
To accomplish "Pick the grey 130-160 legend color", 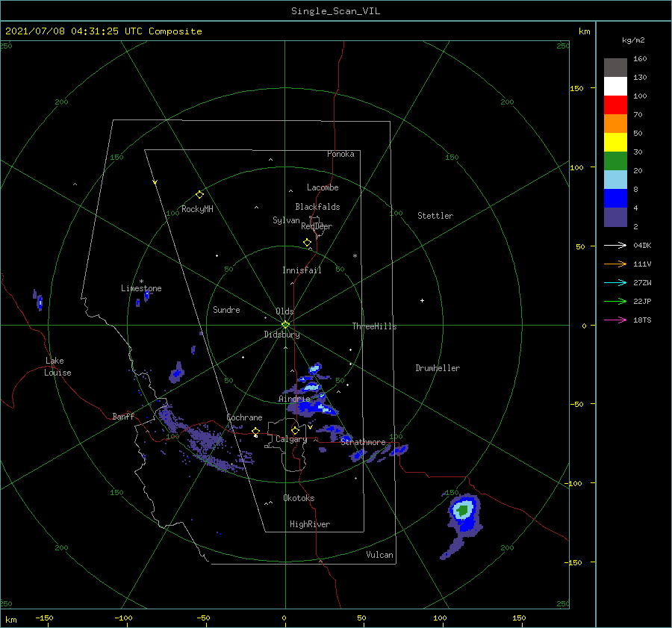I will pos(615,67).
